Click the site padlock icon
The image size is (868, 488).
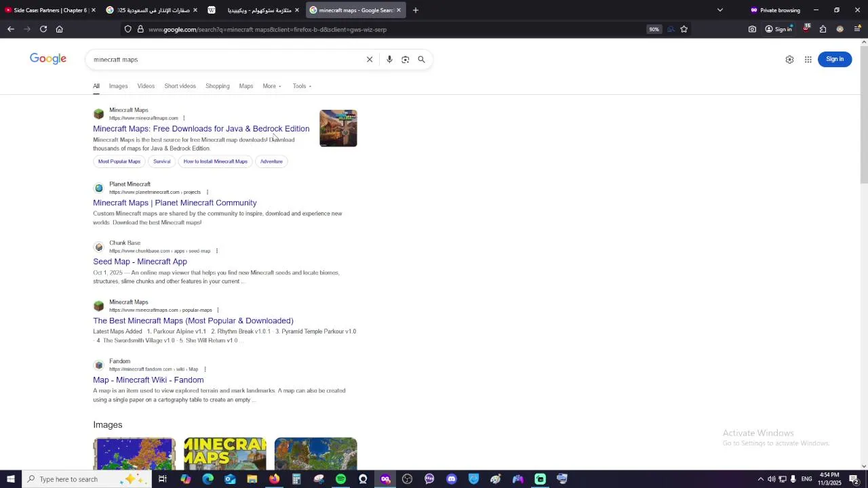point(140,29)
